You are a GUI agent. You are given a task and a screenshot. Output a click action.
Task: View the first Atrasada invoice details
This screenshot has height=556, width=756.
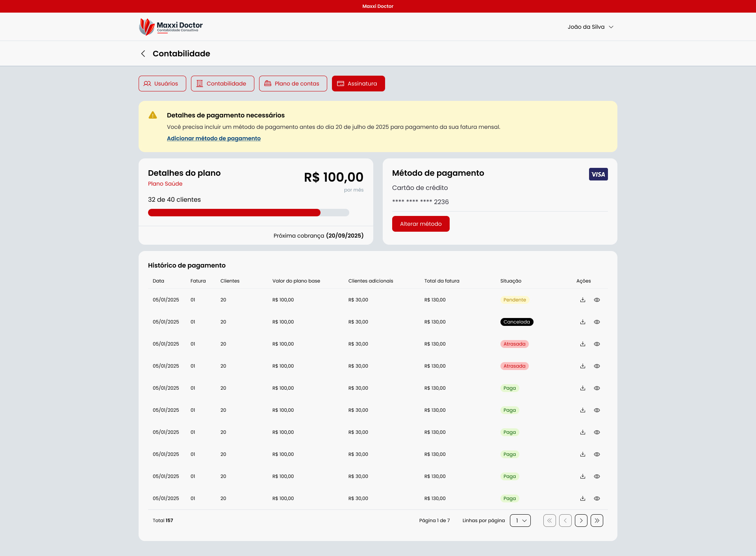pyautogui.click(x=597, y=344)
